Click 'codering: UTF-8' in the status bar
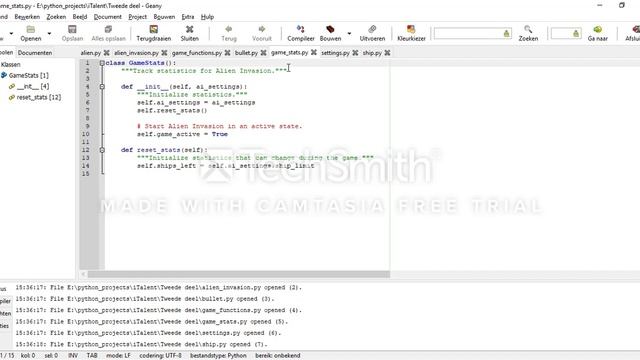Image resolution: width=640 pixels, height=360 pixels. (x=160, y=356)
